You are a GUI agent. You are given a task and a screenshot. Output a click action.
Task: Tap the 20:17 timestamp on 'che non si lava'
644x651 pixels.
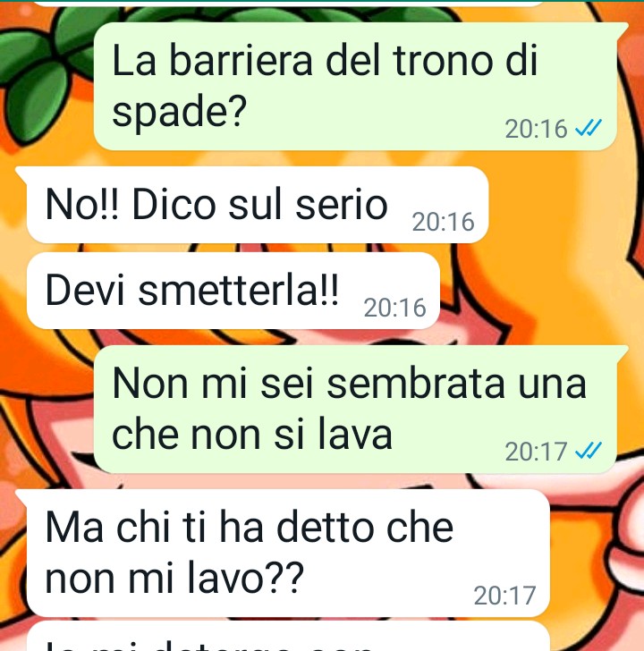(x=536, y=452)
